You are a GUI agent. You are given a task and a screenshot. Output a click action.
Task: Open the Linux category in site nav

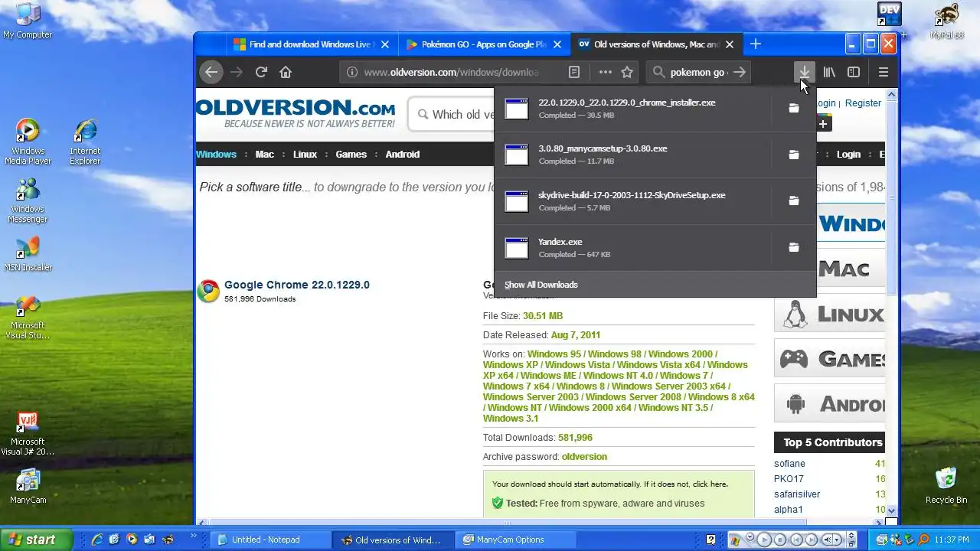click(x=305, y=154)
